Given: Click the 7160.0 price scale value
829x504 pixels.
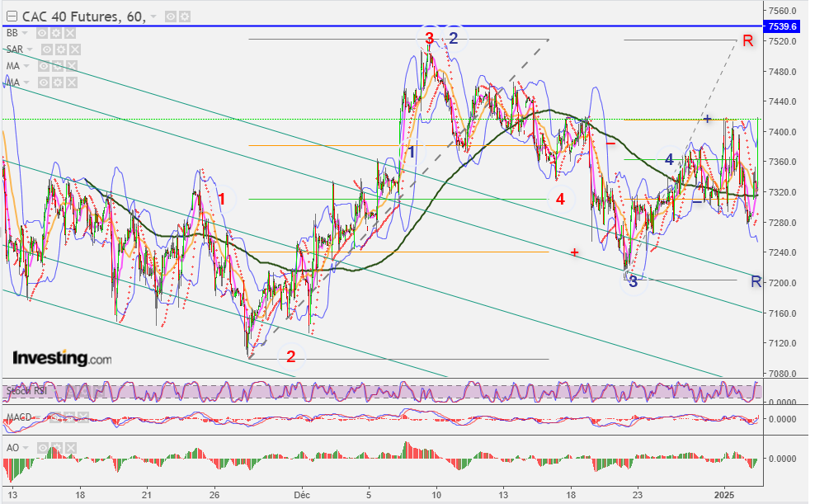Looking at the screenshot, I should tap(783, 313).
